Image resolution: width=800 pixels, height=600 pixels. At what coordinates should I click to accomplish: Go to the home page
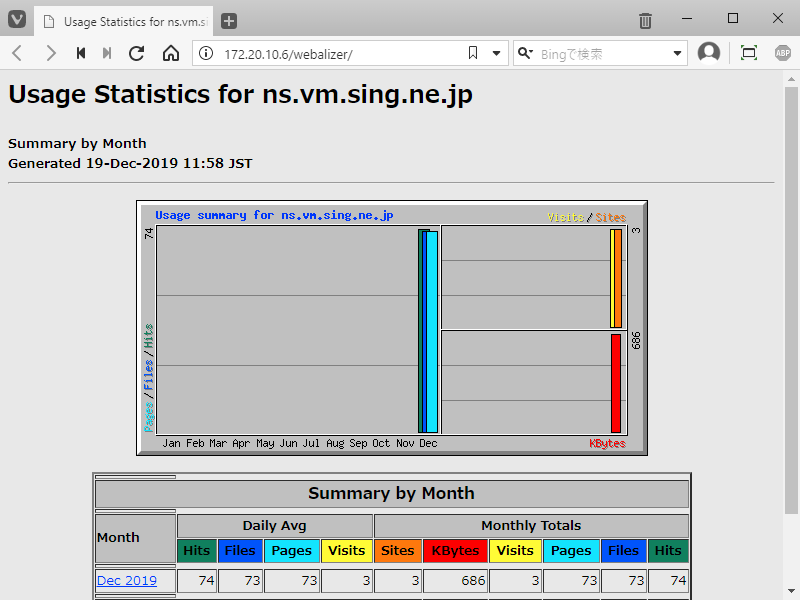(171, 53)
